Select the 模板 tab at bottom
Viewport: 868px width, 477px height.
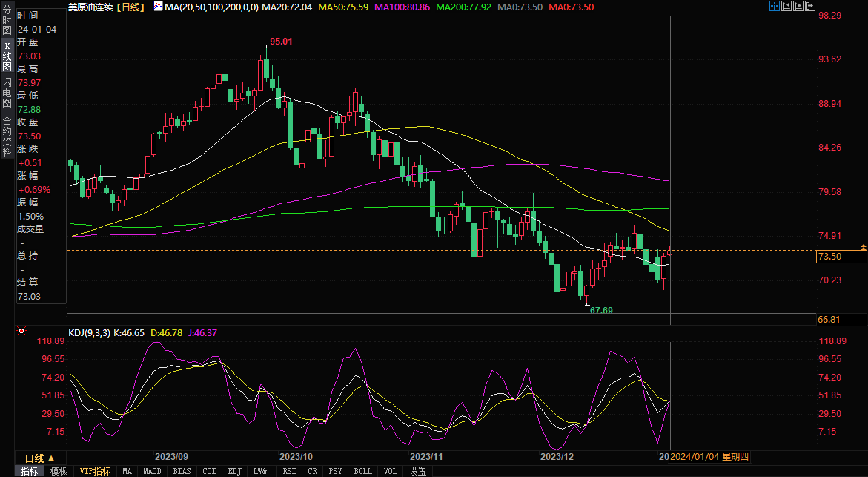[59, 471]
